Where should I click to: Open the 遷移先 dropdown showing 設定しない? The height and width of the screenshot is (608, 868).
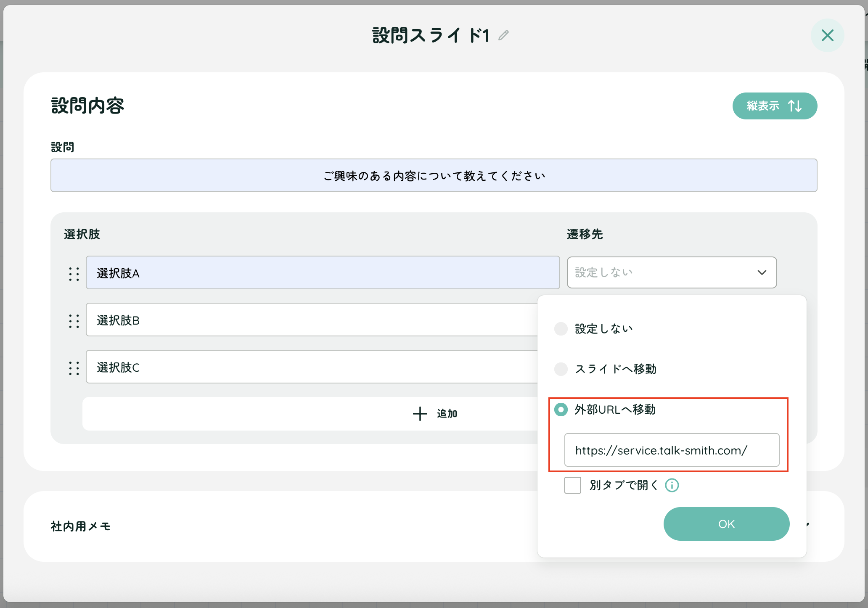pos(672,272)
